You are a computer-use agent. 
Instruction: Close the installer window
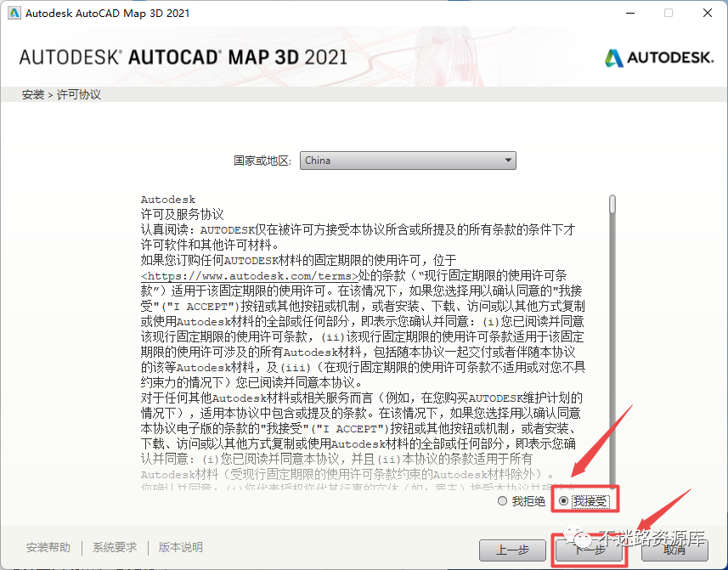coord(708,13)
